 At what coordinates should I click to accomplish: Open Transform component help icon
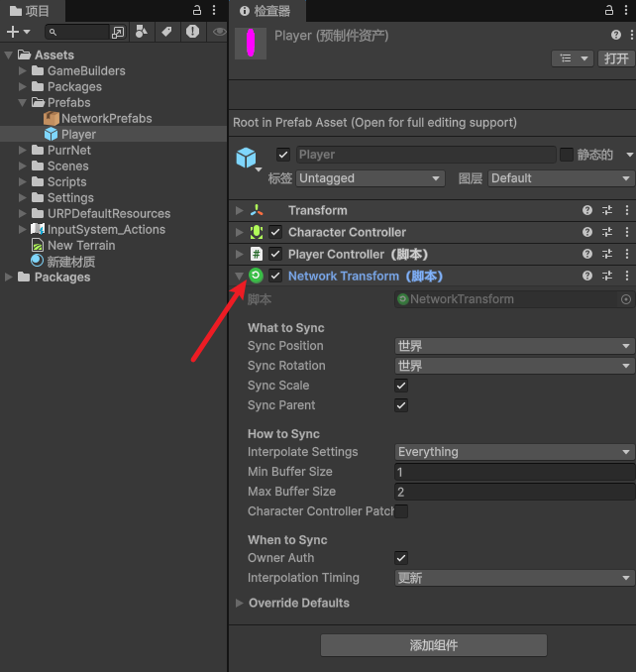click(587, 210)
